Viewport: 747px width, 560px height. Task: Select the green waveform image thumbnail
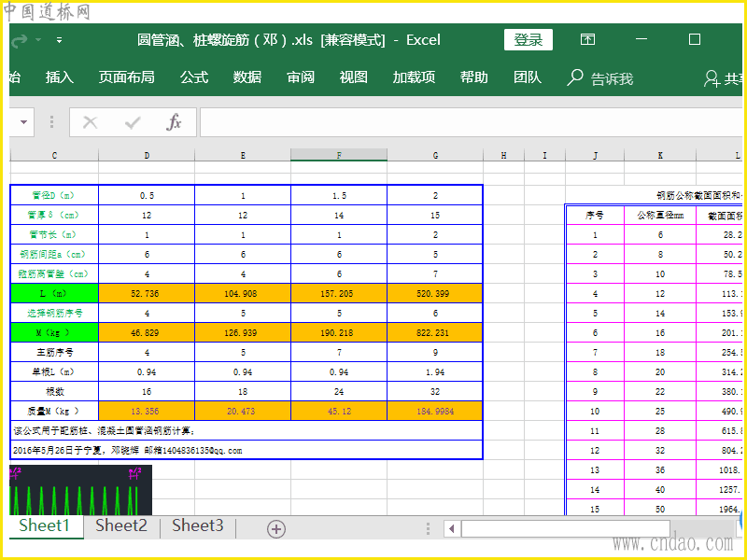(x=80, y=490)
